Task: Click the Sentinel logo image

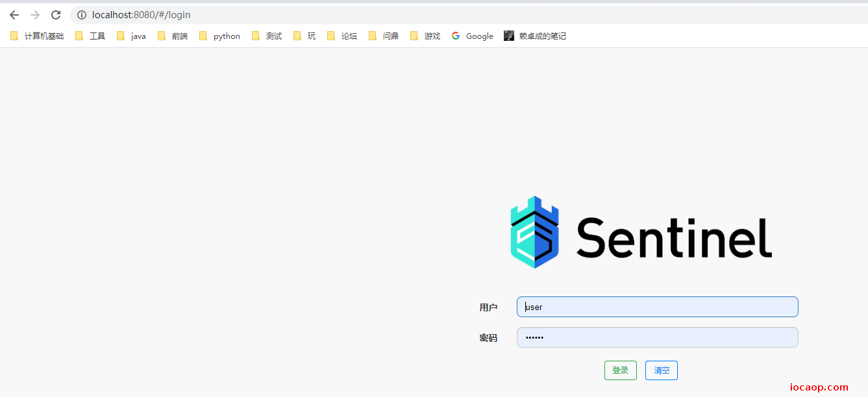Action: point(641,232)
